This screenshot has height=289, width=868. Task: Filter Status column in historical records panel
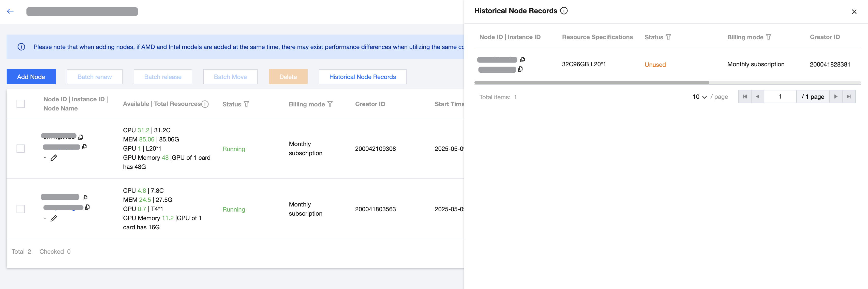click(x=668, y=37)
